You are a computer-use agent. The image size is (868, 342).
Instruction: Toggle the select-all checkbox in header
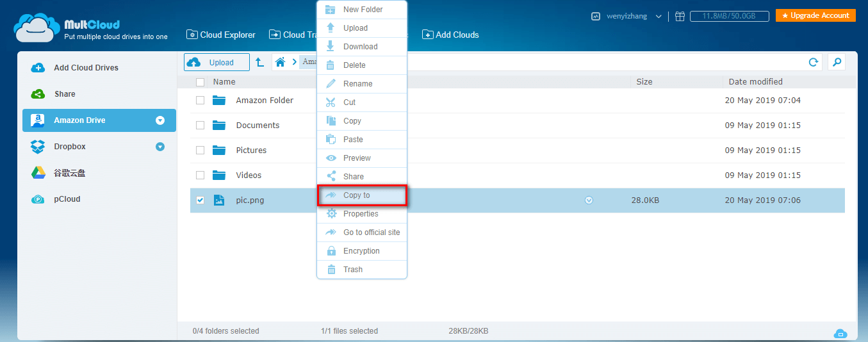pos(200,82)
